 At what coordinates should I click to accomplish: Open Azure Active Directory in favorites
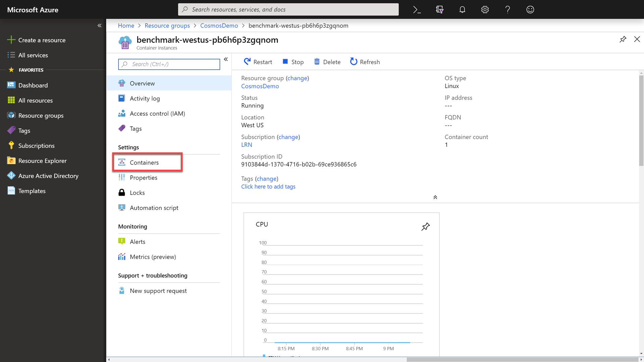click(48, 176)
